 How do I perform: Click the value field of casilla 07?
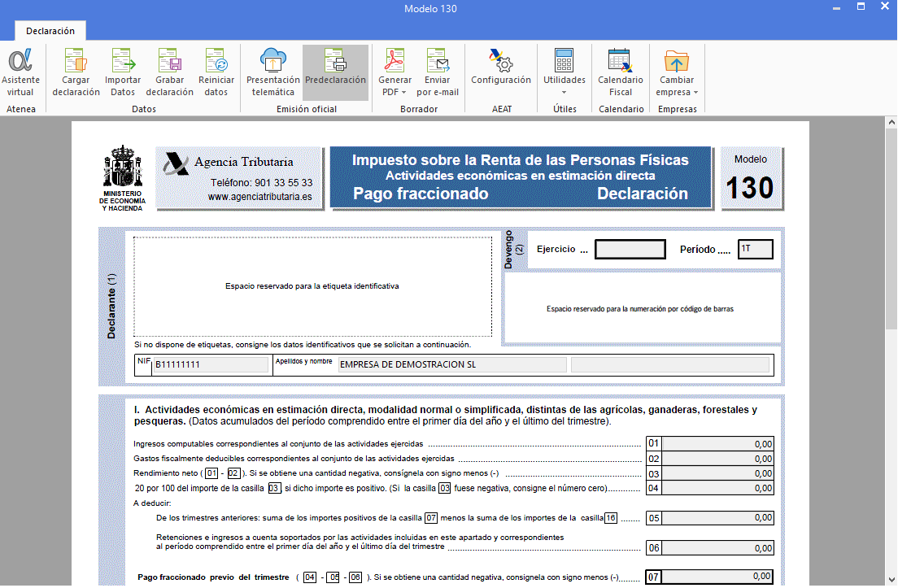point(717,577)
